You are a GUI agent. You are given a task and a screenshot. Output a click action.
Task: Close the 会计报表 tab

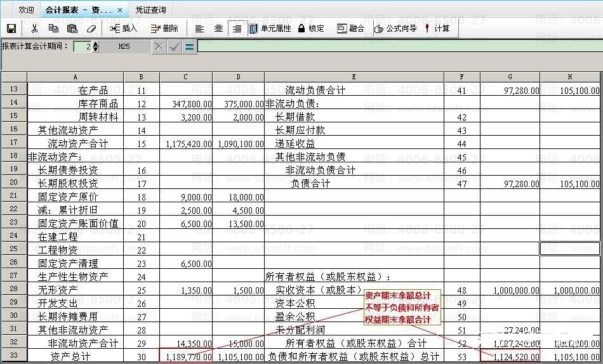click(x=120, y=10)
